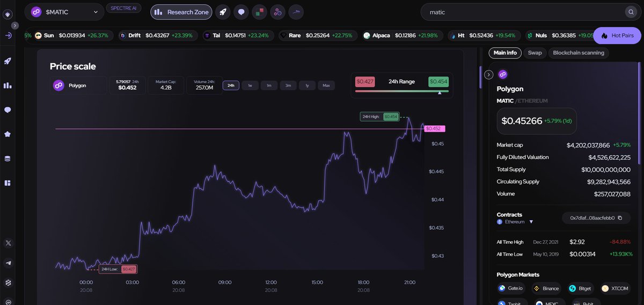Viewport: 644px width, 305px height.
Task: Open the sidebar database stack icon
Action: click(8, 158)
